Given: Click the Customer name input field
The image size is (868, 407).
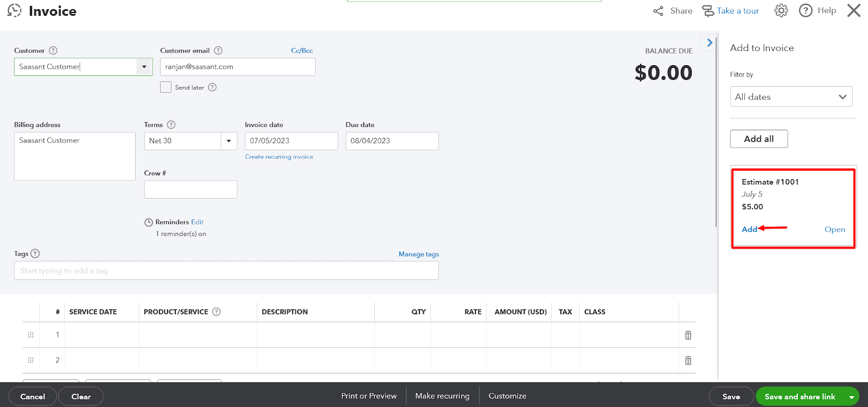Looking at the screenshot, I should pos(75,67).
